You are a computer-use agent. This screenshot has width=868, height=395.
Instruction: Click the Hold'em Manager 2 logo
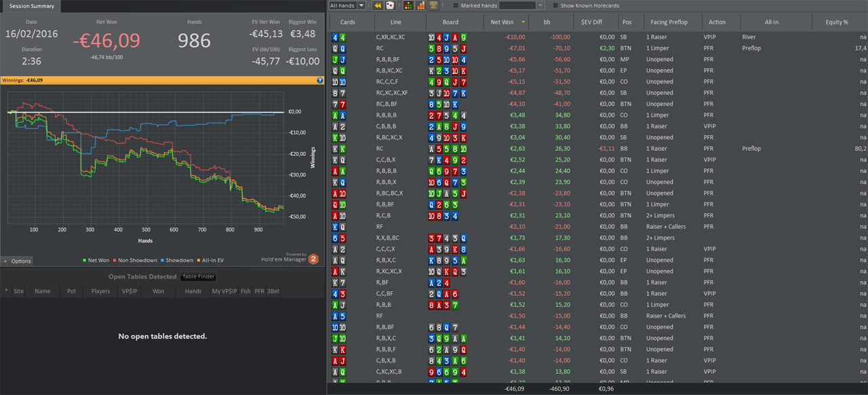[x=313, y=259]
